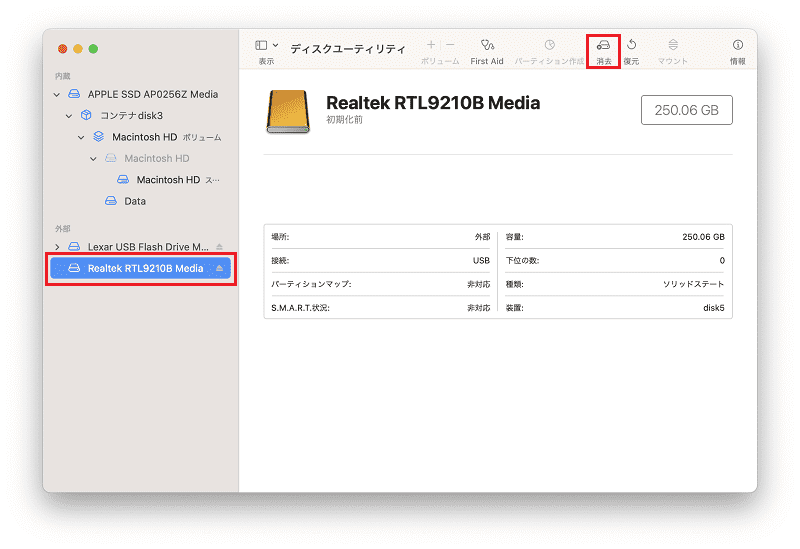This screenshot has width=800, height=549.
Task: Click the USB connection value
Action: pyautogui.click(x=481, y=261)
